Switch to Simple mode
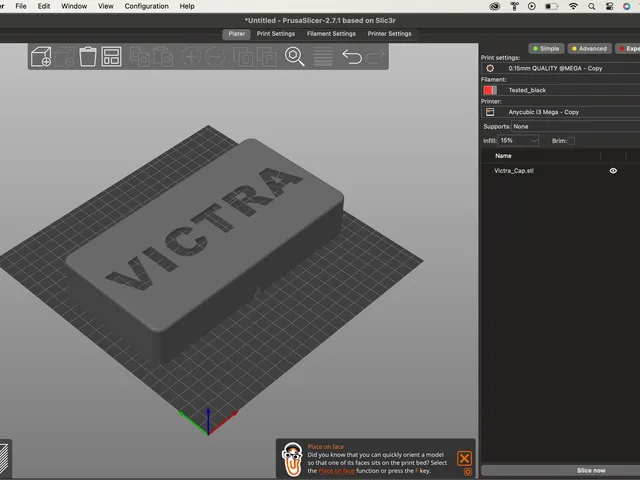 pyautogui.click(x=547, y=49)
